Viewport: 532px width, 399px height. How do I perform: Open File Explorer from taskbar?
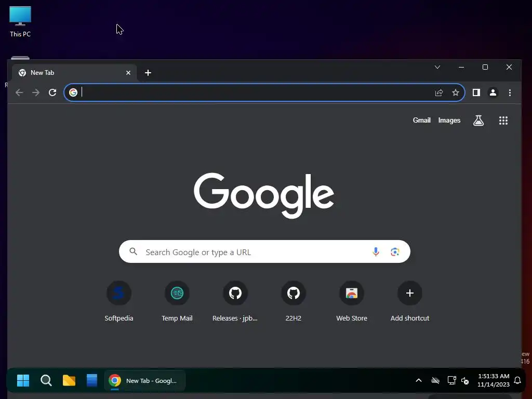click(69, 381)
